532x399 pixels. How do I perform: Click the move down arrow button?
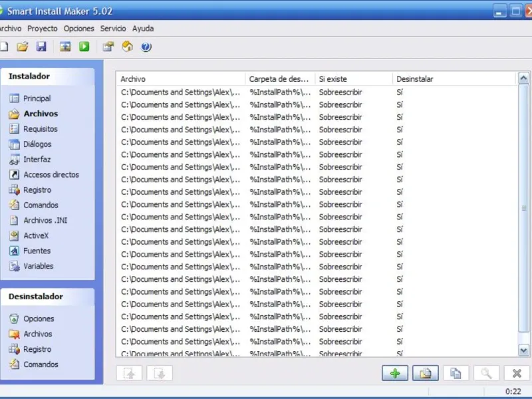tap(160, 373)
